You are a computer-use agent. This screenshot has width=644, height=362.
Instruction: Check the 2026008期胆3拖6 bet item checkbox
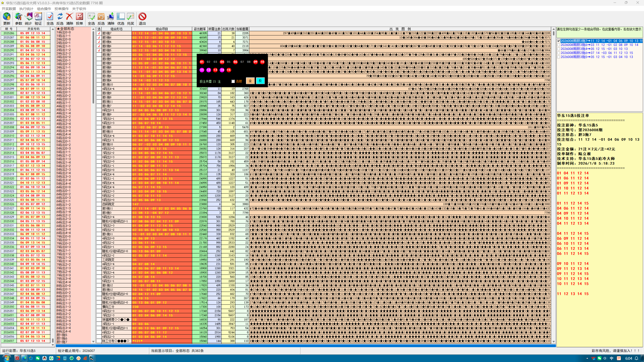coord(559,45)
